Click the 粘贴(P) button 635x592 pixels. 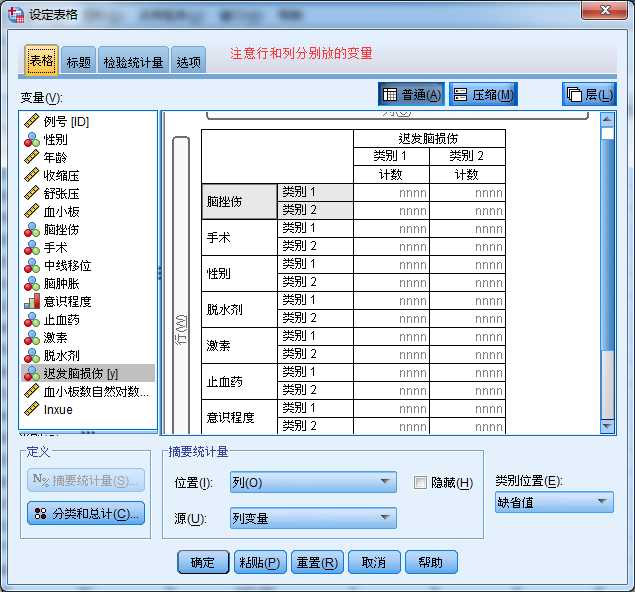(260, 562)
